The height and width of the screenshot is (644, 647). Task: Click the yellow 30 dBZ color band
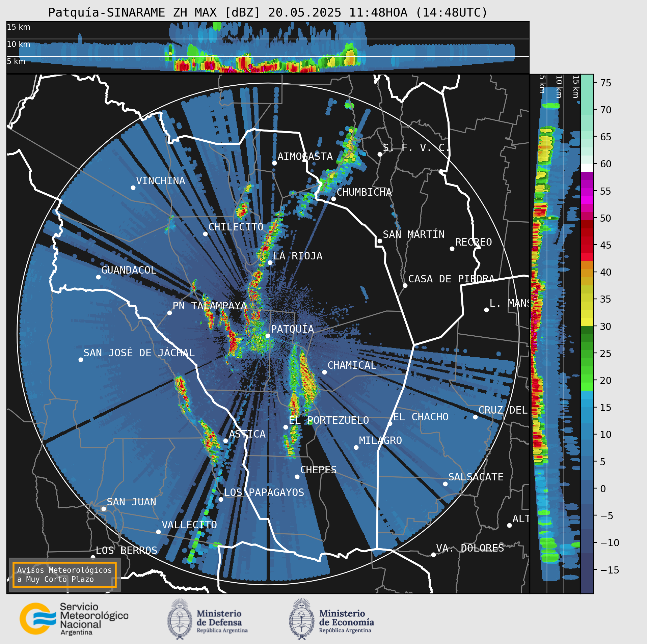click(587, 322)
